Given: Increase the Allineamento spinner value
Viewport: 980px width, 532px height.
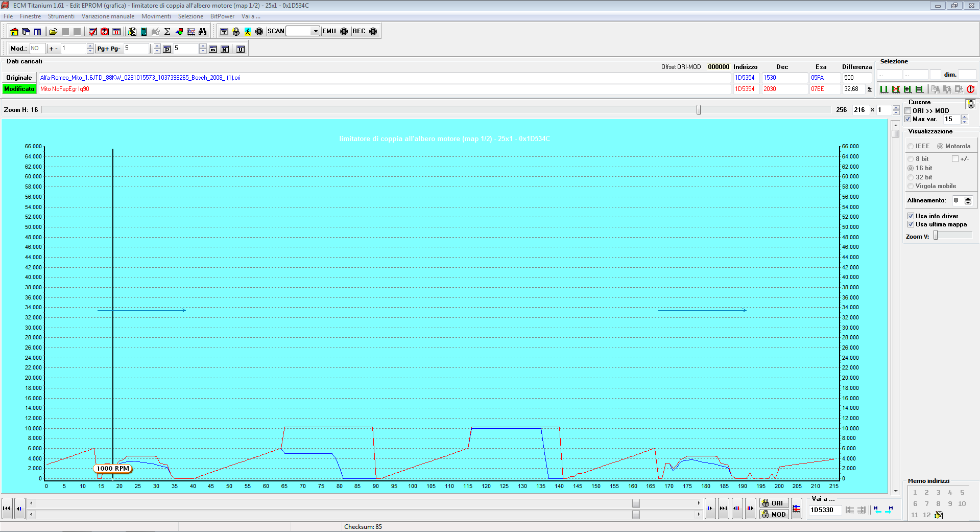Looking at the screenshot, I should tap(968, 198).
